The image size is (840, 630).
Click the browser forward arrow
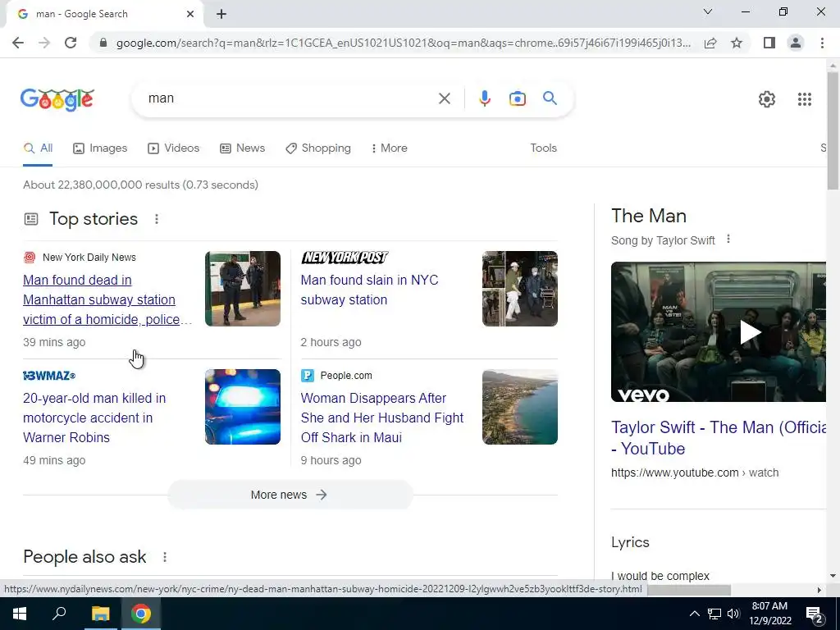44,43
